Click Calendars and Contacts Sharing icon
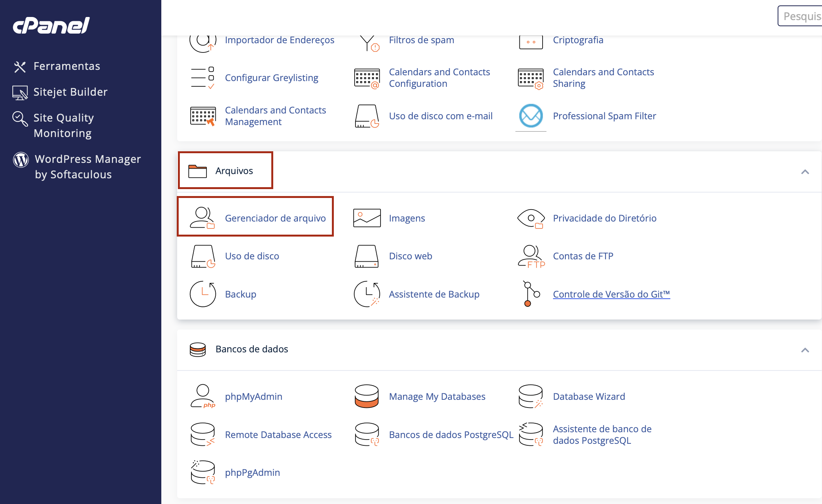The height and width of the screenshot is (504, 822). click(x=531, y=78)
